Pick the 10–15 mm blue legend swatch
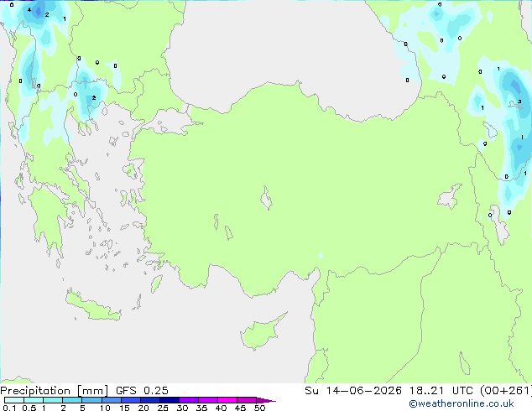Viewport: 532px width, 411px height. tap(111, 400)
